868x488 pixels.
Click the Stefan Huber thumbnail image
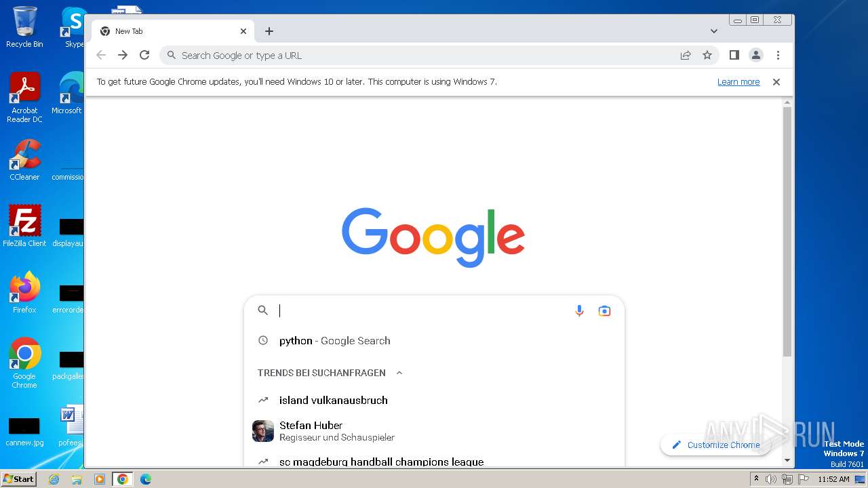click(263, 431)
